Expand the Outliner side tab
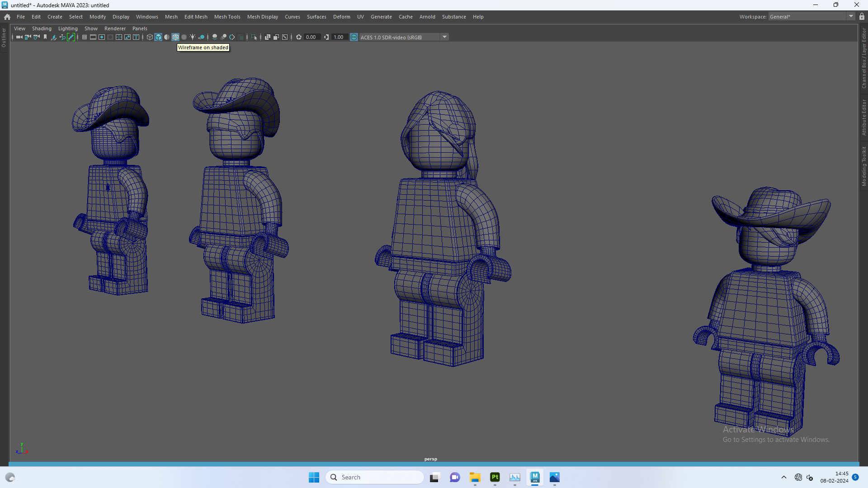Screen dimensions: 868x488 coord(4,38)
